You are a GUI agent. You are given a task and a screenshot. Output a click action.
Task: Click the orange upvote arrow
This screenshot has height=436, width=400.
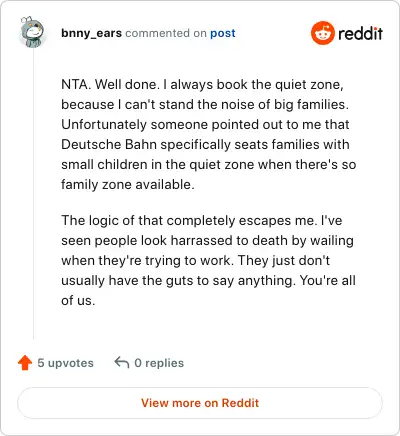pos(25,363)
